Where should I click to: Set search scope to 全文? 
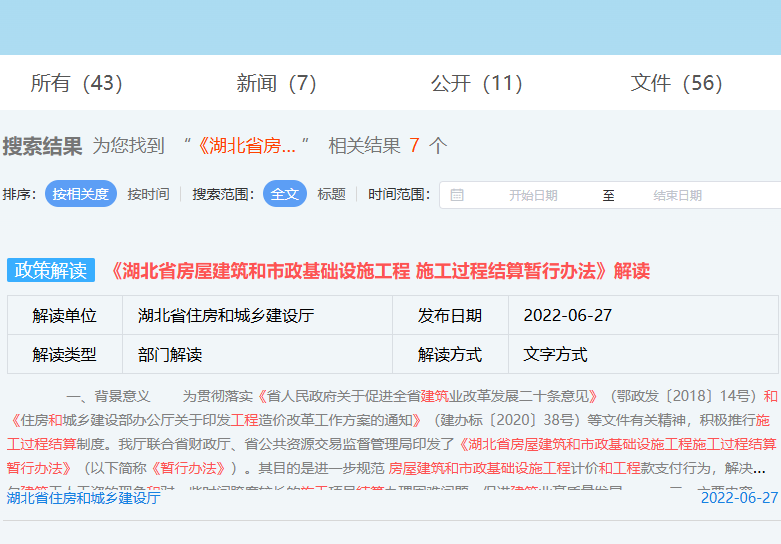tap(284, 194)
